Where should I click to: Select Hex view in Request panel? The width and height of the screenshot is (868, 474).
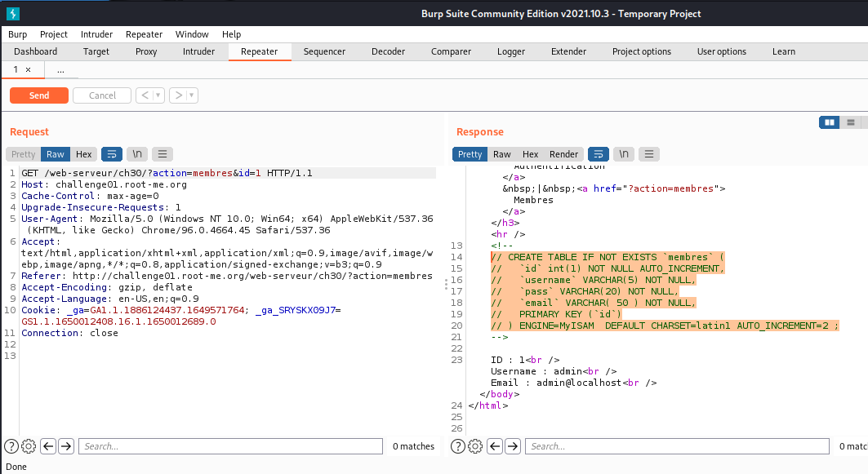point(83,154)
